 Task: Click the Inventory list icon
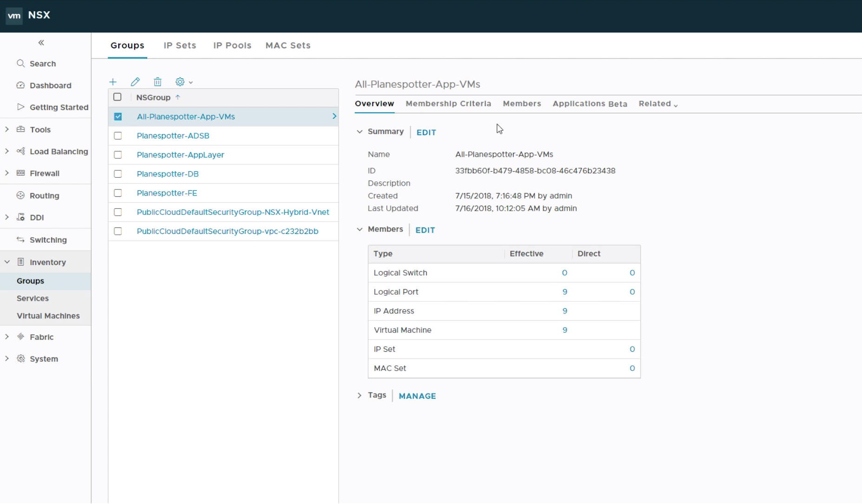pyautogui.click(x=20, y=262)
